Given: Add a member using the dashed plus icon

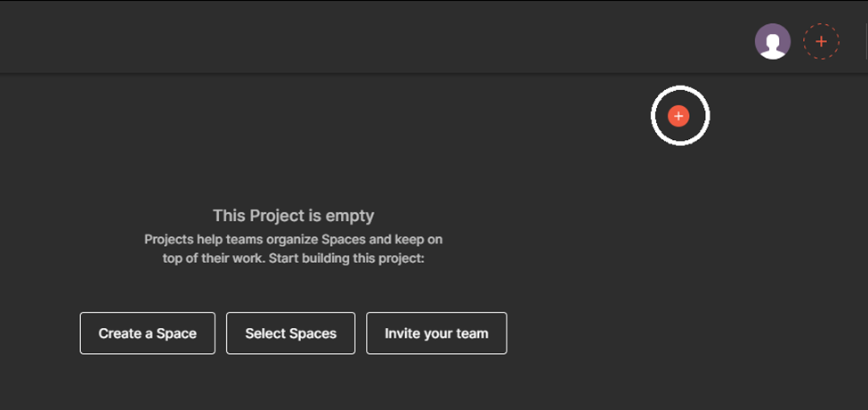Looking at the screenshot, I should click(821, 42).
